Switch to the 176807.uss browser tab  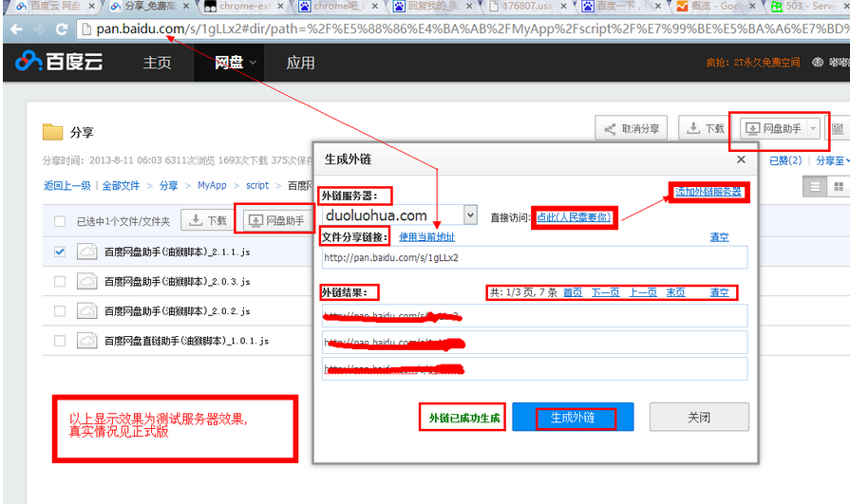click(x=526, y=7)
